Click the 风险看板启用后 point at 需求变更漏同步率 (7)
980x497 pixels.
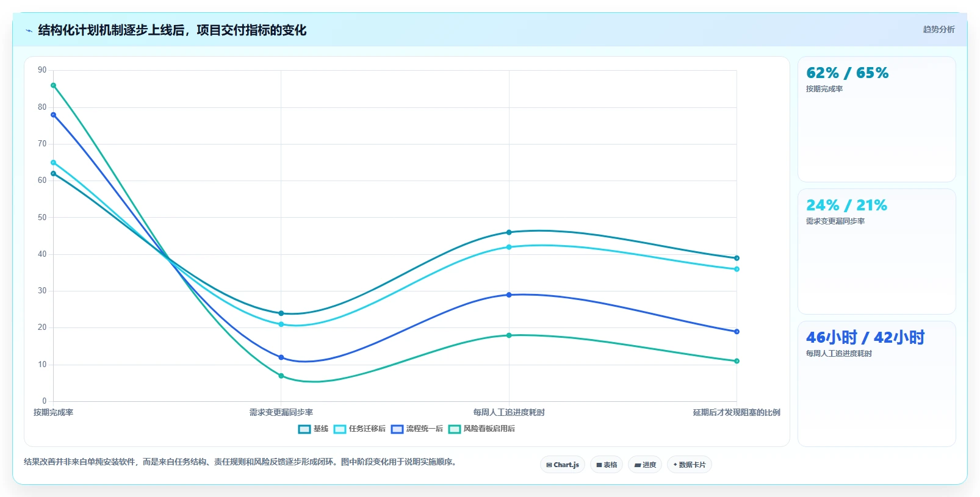pos(281,376)
